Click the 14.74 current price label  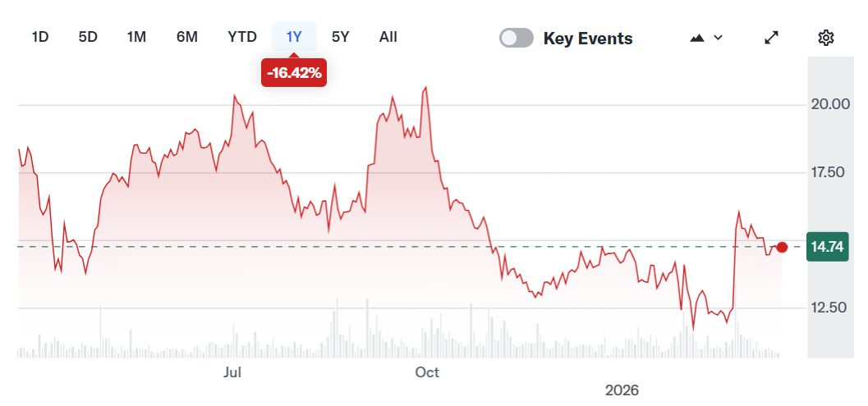click(829, 247)
